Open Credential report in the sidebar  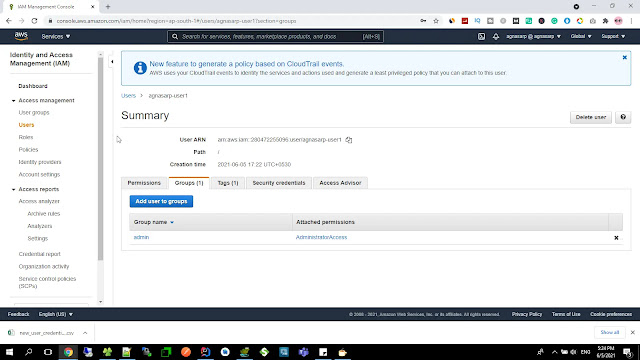pyautogui.click(x=40, y=254)
